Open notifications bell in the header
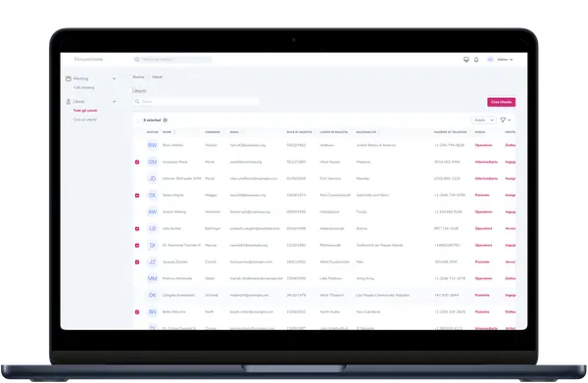588x383 pixels. 476,59
